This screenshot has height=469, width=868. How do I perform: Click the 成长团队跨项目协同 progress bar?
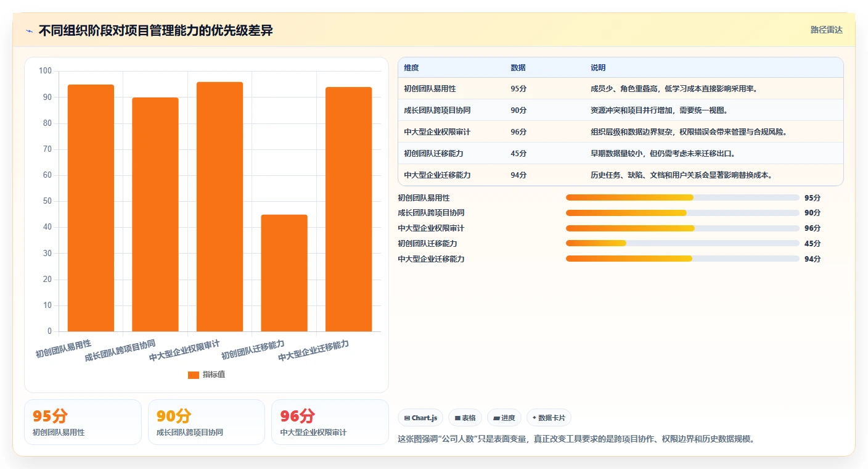point(682,213)
